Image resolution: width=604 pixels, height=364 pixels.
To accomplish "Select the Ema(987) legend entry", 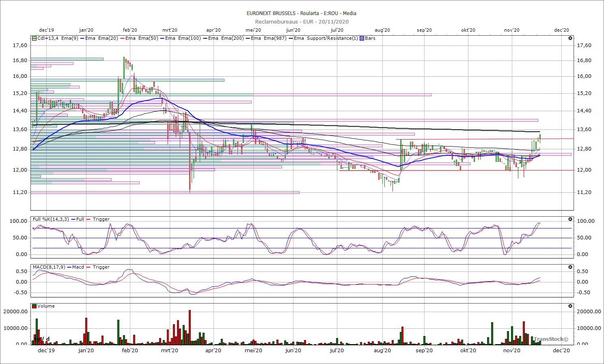I will pos(275,38).
